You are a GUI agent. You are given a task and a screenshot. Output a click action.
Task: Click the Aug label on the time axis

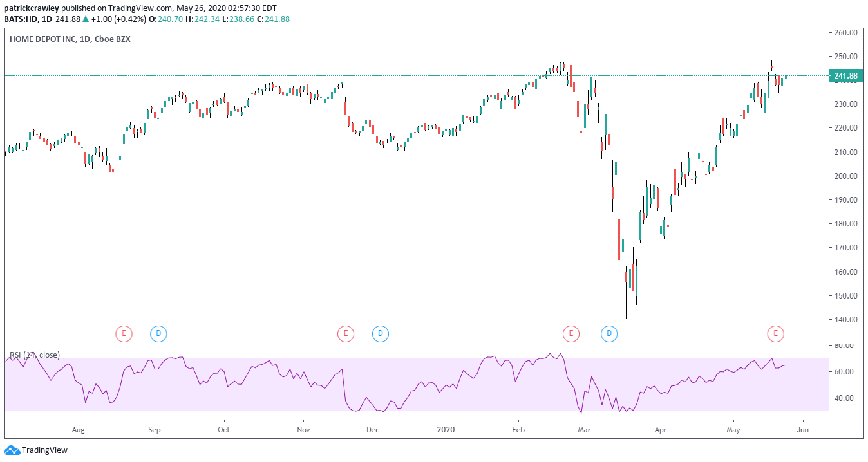click(x=79, y=429)
